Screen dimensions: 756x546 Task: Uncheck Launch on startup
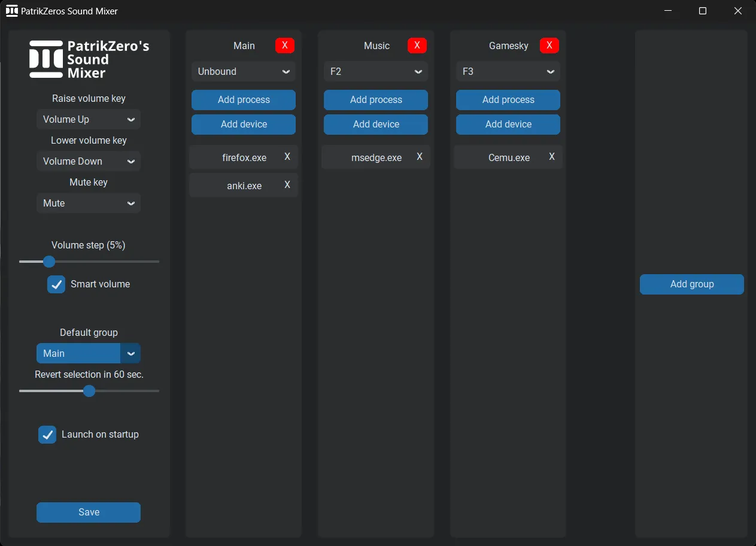(x=47, y=435)
